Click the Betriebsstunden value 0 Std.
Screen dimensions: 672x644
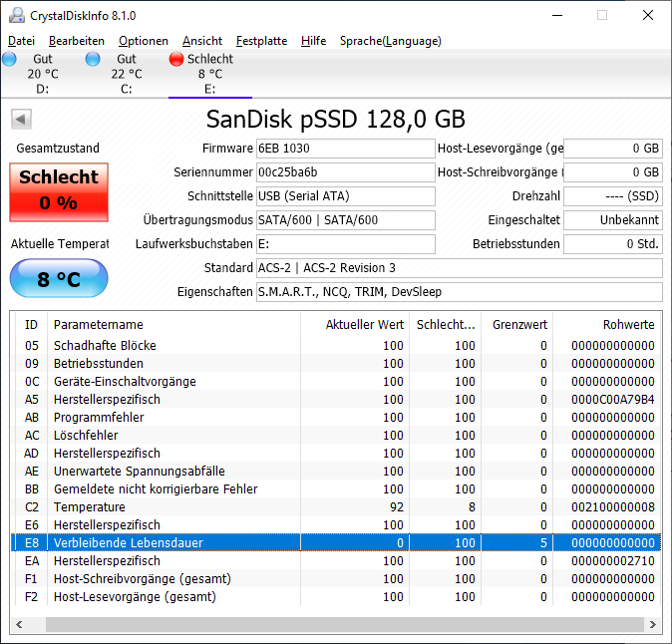(613, 244)
